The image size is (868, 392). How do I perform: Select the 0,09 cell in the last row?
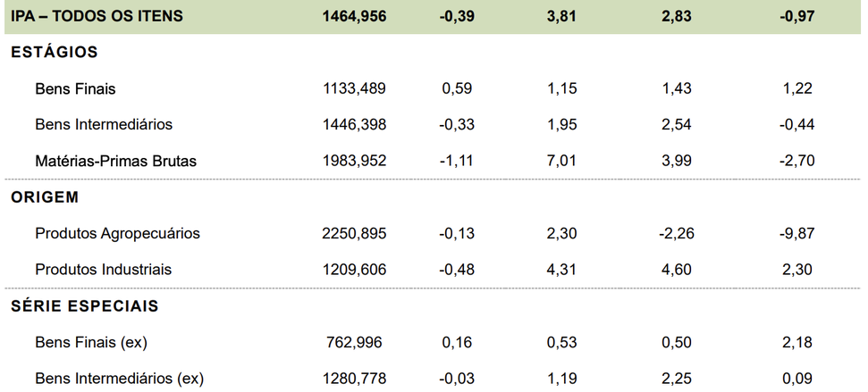click(798, 379)
